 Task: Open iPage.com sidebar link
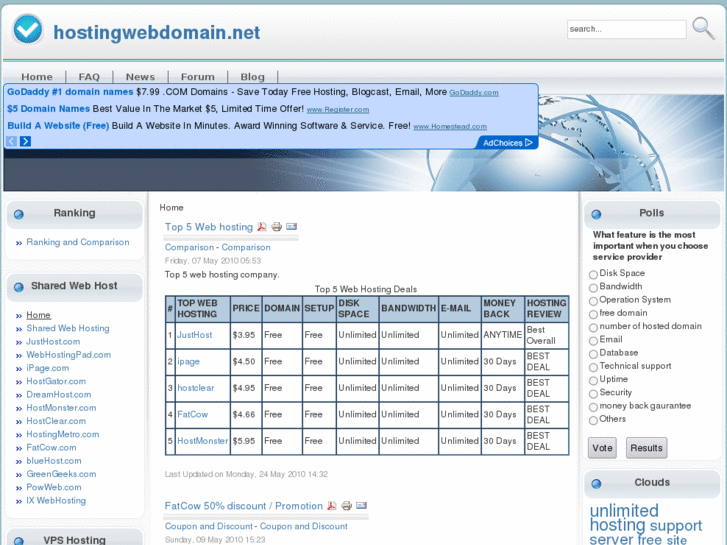tap(48, 368)
